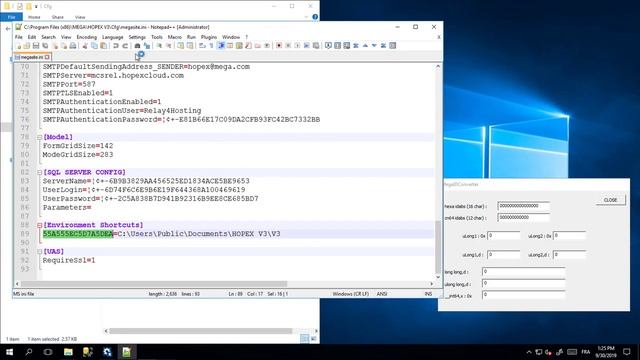
Task: Click the editor horizontal scrollbar thumb
Action: click(x=154, y=284)
